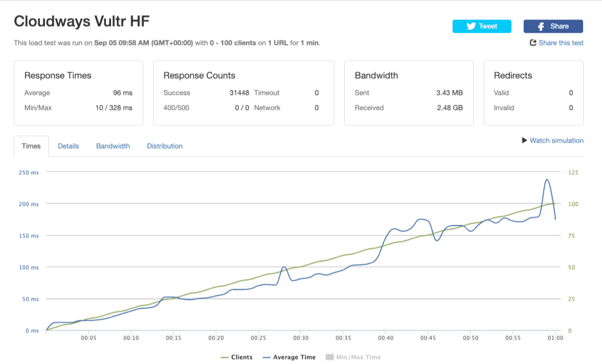Click the Cloudways Vultr HF title
Viewport: 602px width, 364px height.
[x=81, y=21]
